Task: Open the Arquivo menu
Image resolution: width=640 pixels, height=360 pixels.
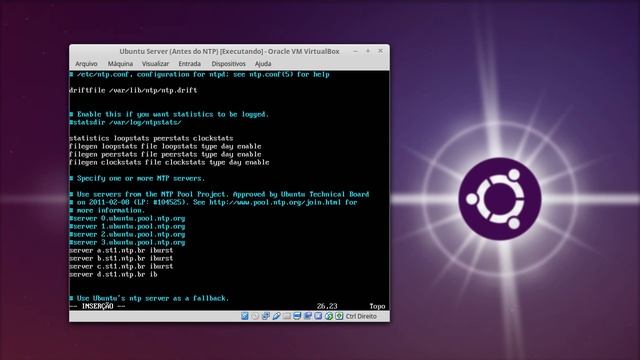Action: tap(86, 64)
